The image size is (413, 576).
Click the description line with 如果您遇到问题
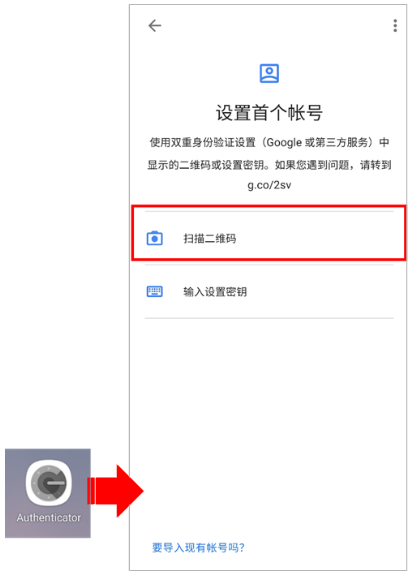pyautogui.click(x=269, y=165)
